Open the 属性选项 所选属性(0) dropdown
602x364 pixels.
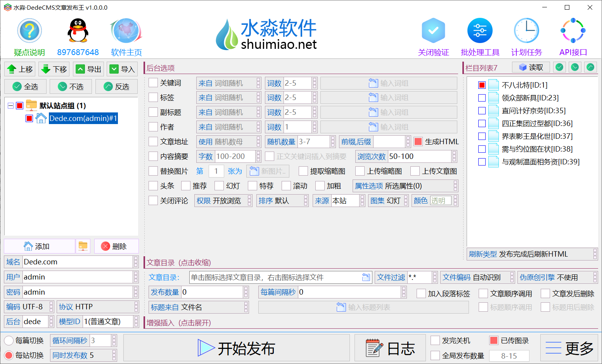click(405, 186)
